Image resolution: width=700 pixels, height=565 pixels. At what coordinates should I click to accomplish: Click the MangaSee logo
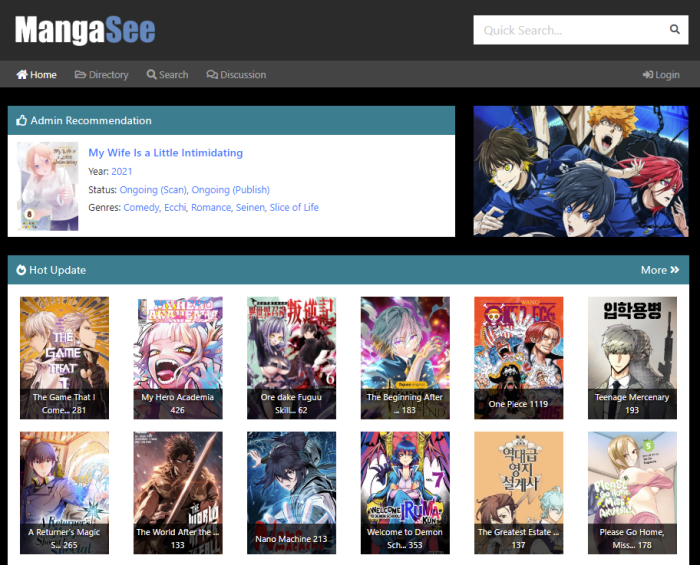(85, 30)
